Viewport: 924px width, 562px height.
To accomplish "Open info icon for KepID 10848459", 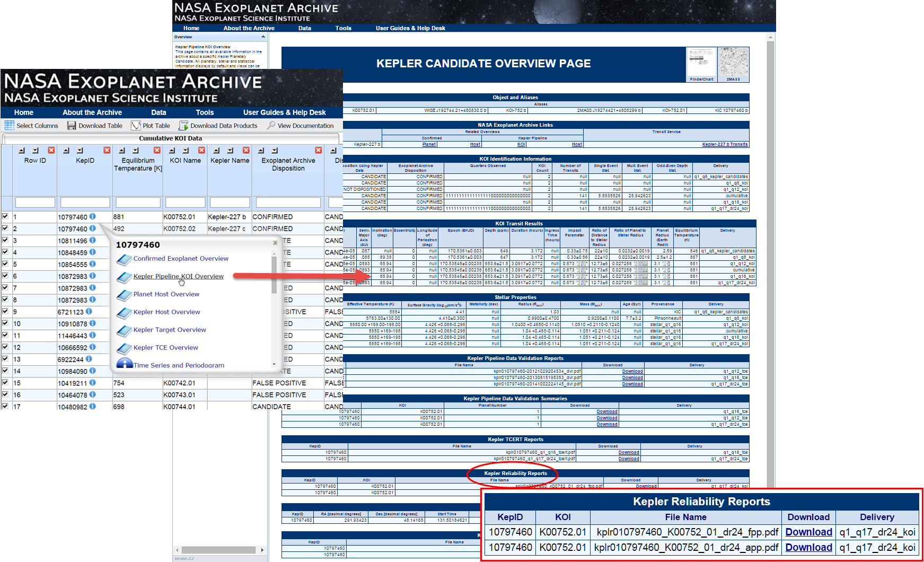I will click(x=92, y=252).
